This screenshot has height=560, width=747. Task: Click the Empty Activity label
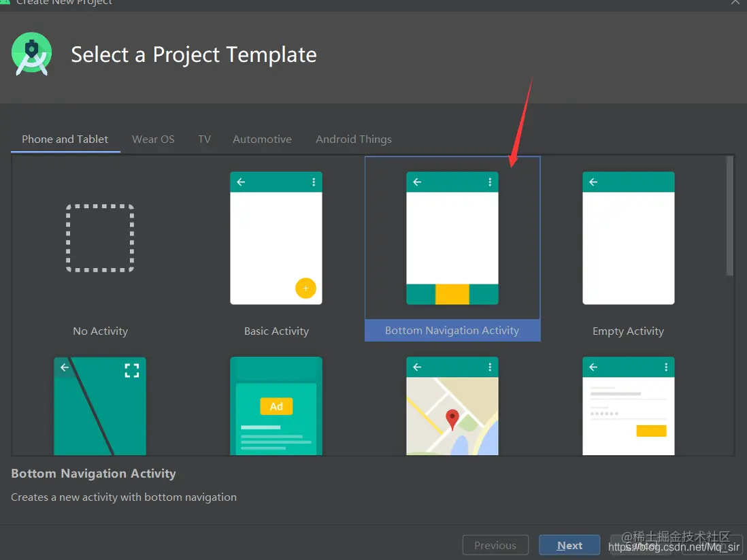coord(628,331)
